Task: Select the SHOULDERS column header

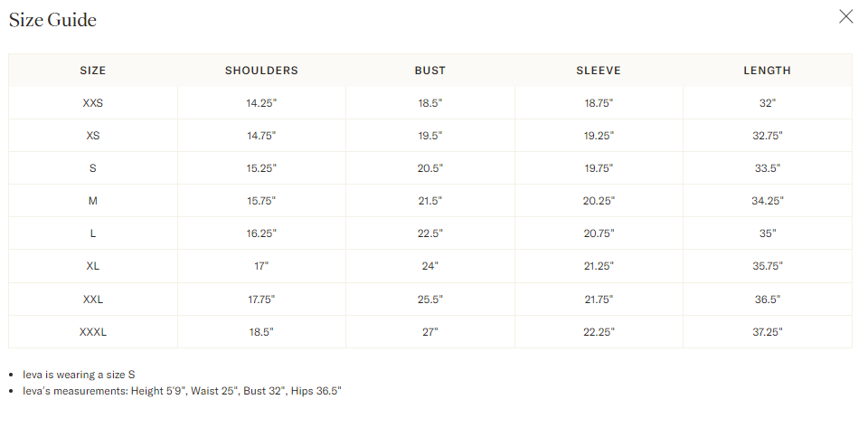Action: pyautogui.click(x=261, y=71)
